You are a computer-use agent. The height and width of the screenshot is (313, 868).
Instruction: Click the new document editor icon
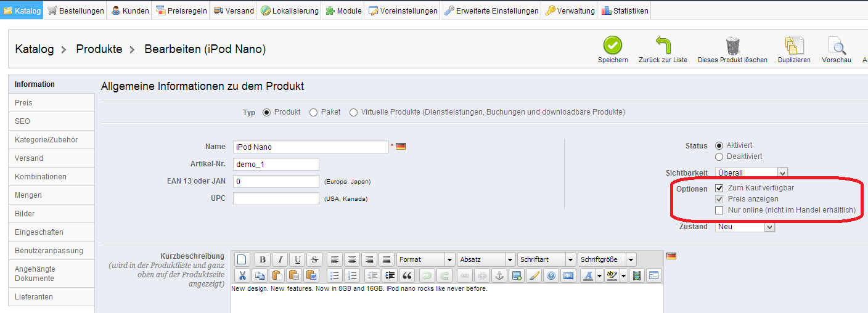[242, 259]
